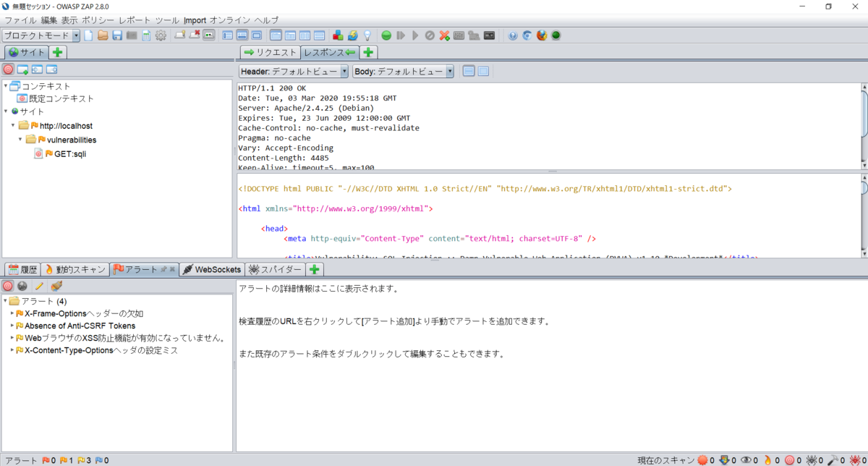The image size is (868, 466).
Task: Click the broom clear alerts icon
Action: coord(56,286)
